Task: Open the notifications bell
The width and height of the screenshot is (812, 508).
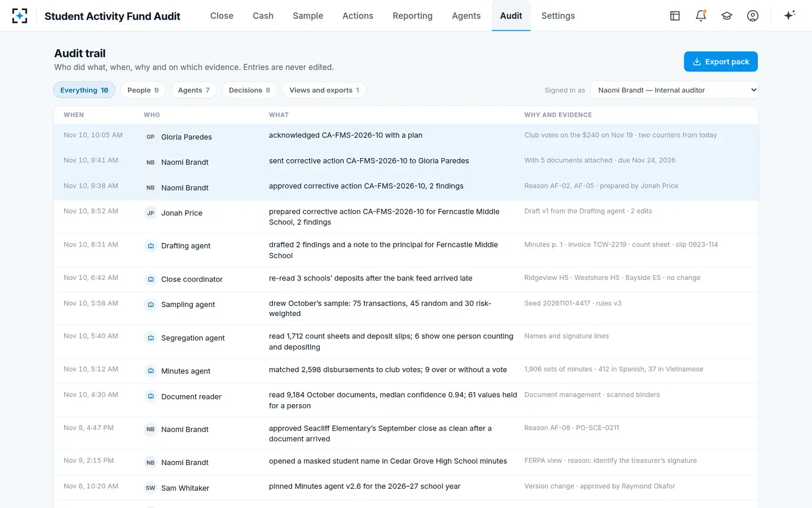Action: click(x=701, y=16)
